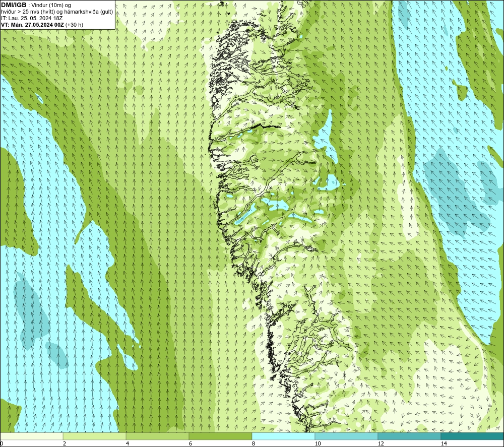Click the light green 2–4 m/s legend swatch

(95, 436)
